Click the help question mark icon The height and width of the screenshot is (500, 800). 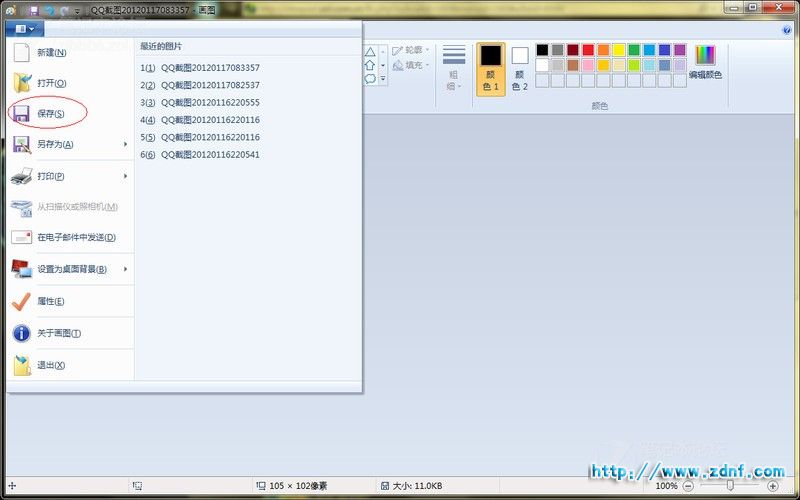click(786, 30)
